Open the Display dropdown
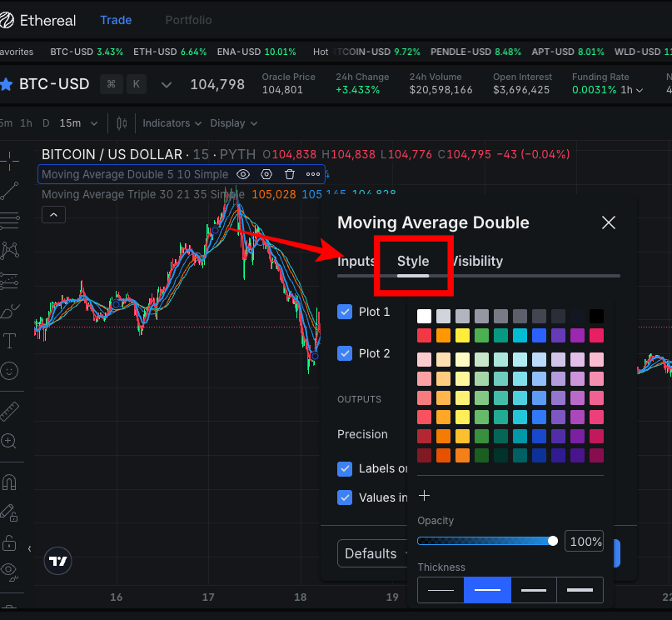This screenshot has width=672, height=620. click(233, 123)
